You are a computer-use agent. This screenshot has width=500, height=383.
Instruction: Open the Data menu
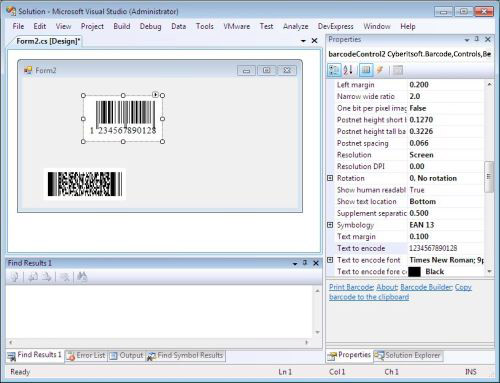click(179, 26)
